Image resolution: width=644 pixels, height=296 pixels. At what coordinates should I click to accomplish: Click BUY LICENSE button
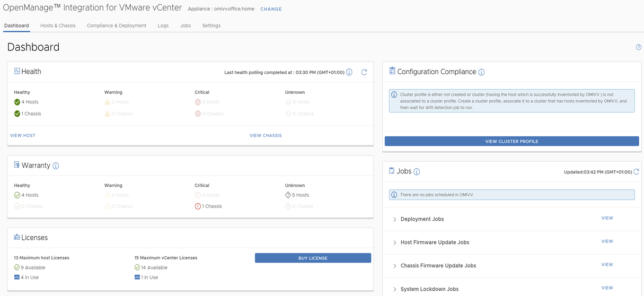click(313, 258)
